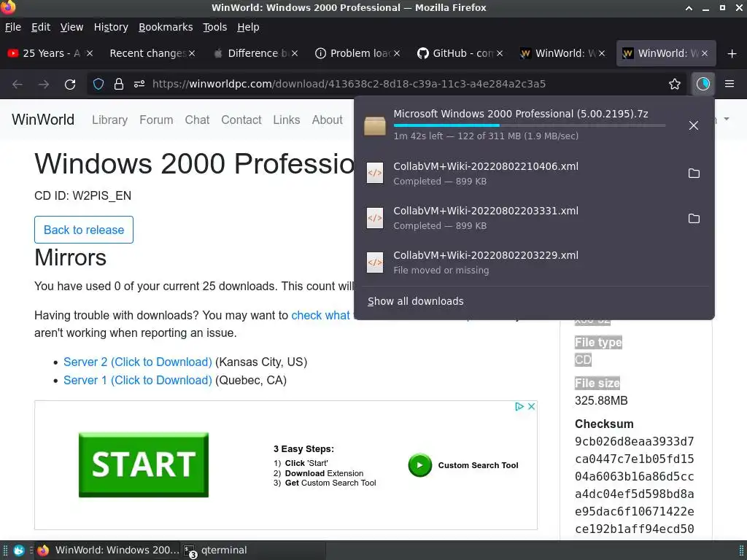This screenshot has width=747, height=560.
Task: Open the History menu
Action: (x=111, y=27)
